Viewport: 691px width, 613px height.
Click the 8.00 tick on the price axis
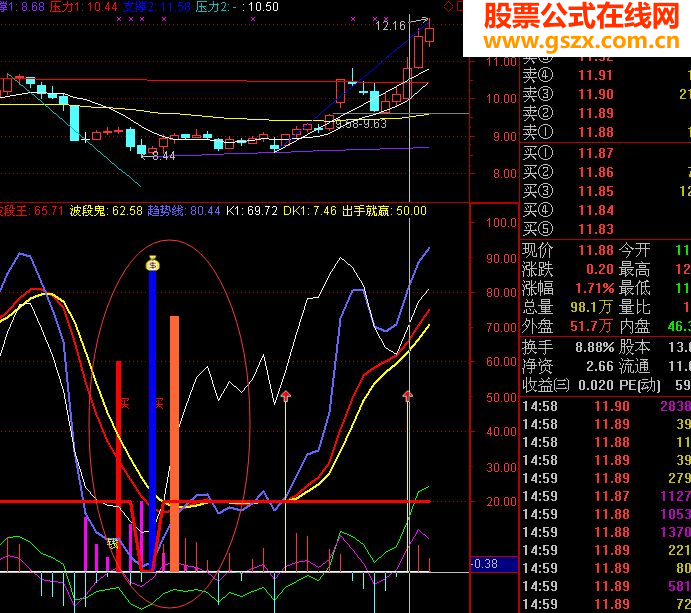tap(505, 174)
